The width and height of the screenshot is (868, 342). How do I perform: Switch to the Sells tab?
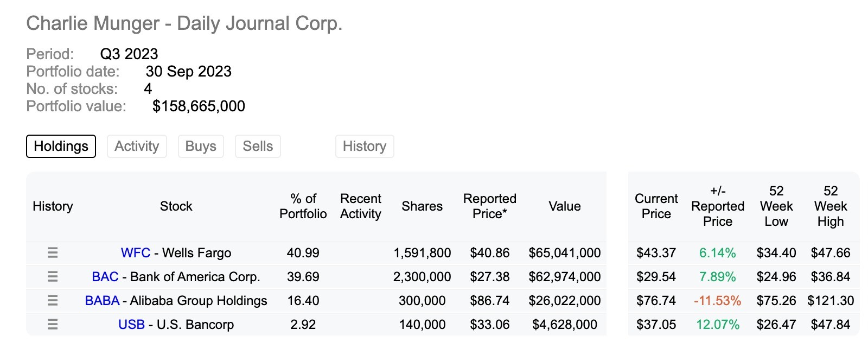(258, 146)
